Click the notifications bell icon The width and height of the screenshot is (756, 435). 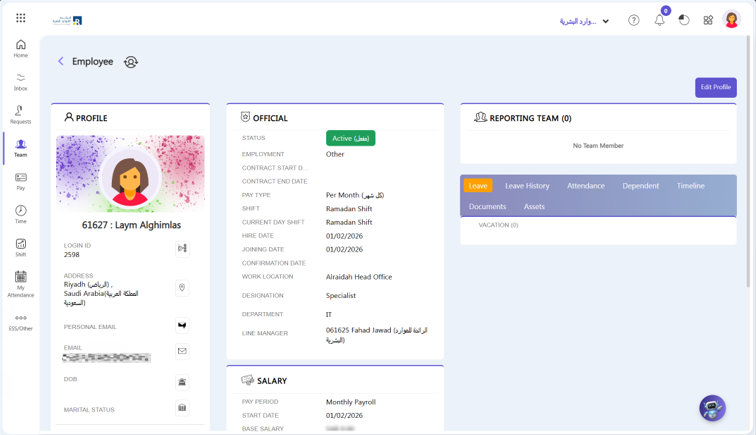tap(659, 20)
